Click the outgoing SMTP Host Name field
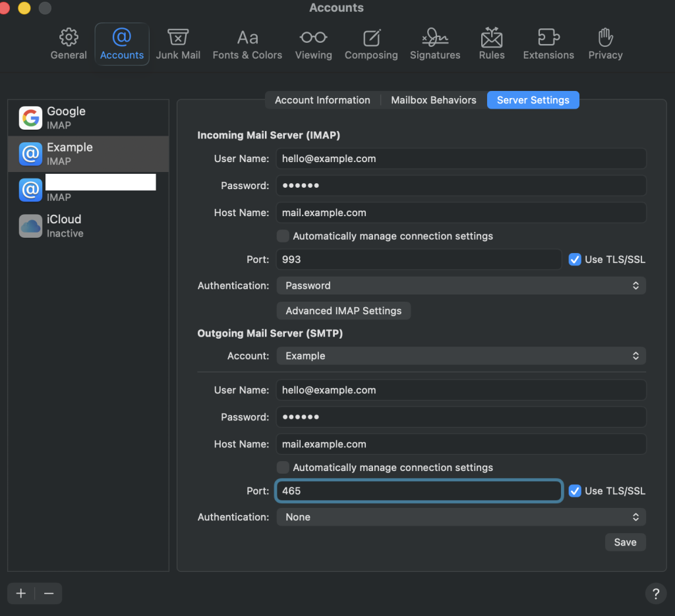This screenshot has width=675, height=616. [x=461, y=444]
